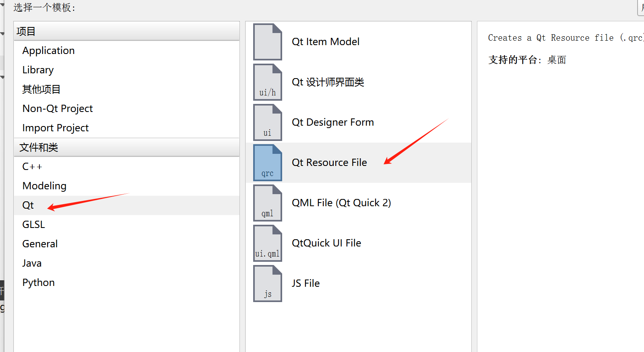Select the Library project category

click(127, 70)
